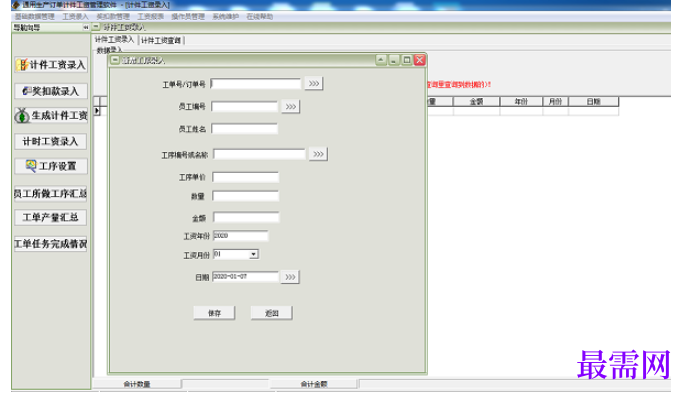Click the dialog's small minus system icon
This screenshot has width=689, height=396.
(115, 60)
